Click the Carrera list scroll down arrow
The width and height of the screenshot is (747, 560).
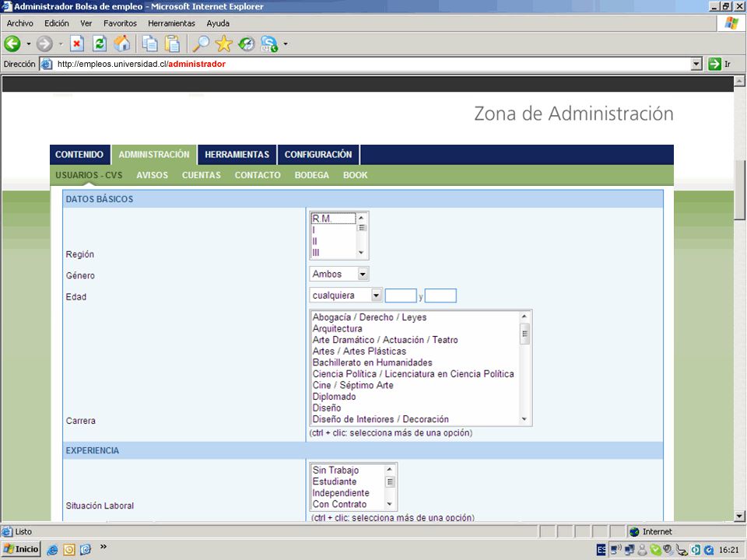coord(524,419)
